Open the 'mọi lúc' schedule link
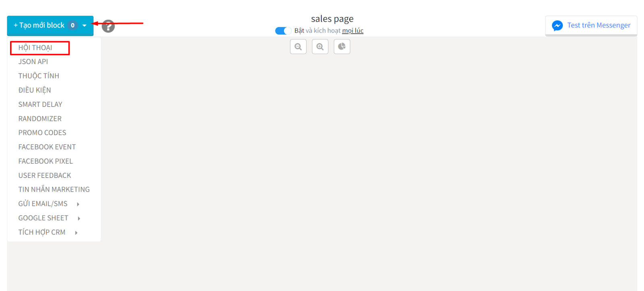Image resolution: width=644 pixels, height=291 pixels. point(353,31)
